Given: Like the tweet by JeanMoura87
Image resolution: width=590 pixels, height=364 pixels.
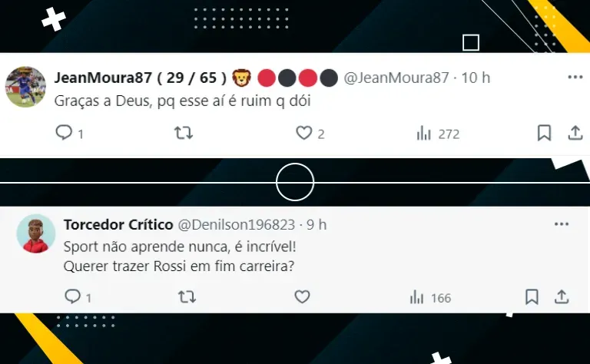Looking at the screenshot, I should pos(303,133).
